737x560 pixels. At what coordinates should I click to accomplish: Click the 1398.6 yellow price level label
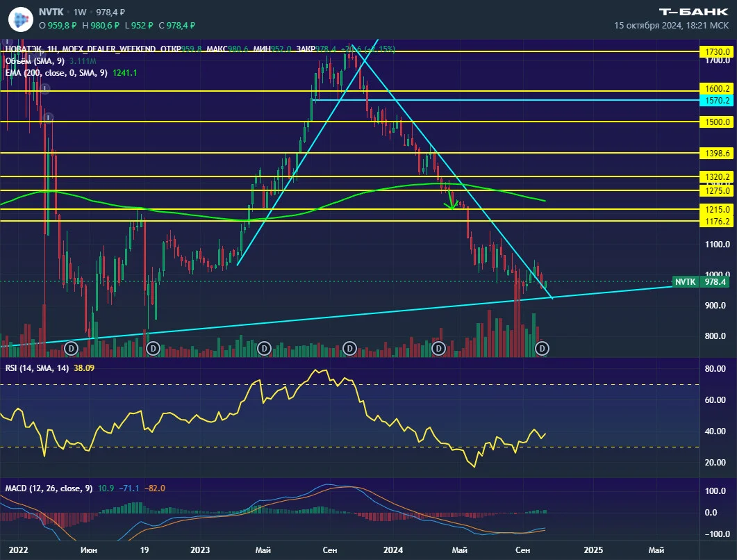coord(717,154)
